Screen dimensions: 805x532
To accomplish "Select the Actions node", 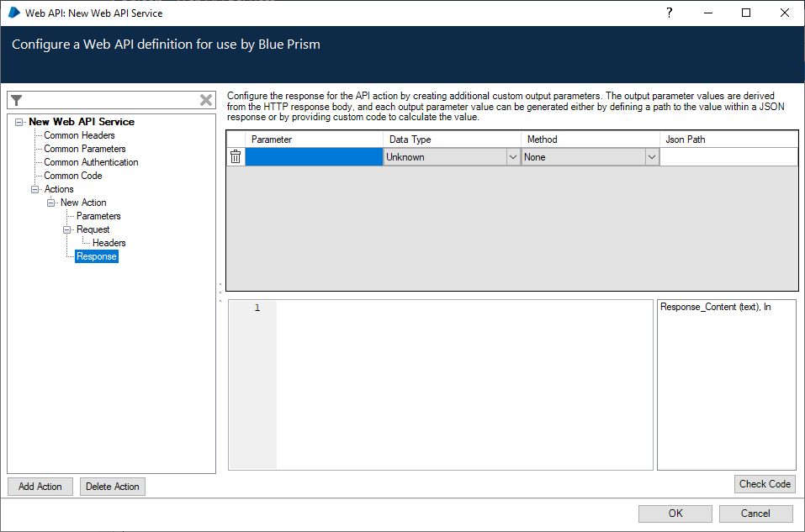I will [59, 189].
